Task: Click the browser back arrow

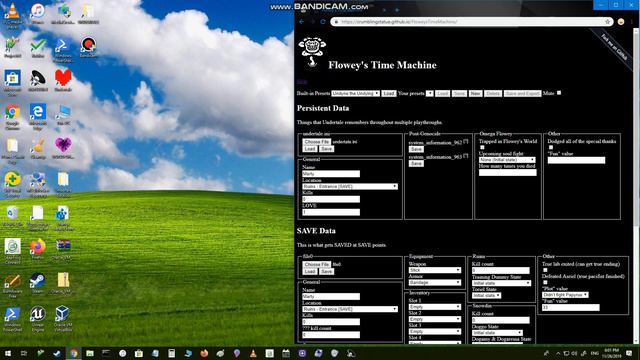Action: click(302, 22)
